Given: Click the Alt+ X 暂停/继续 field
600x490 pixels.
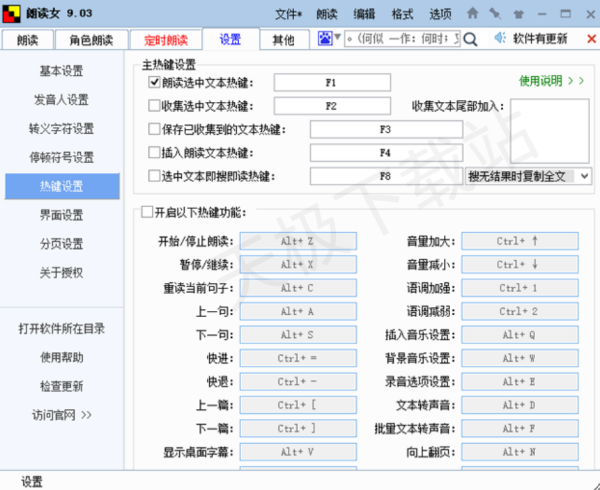Looking at the screenshot, I should pos(298,264).
